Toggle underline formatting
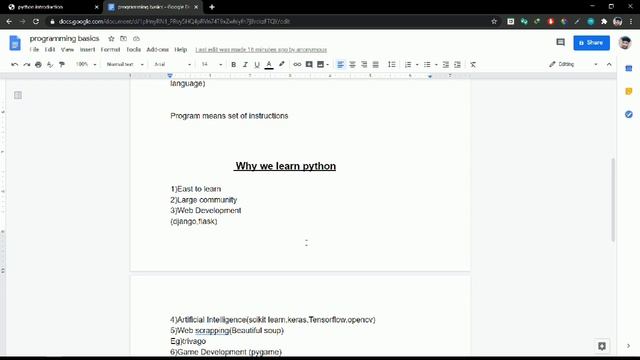This screenshot has width=640, height=360. pos(257,64)
